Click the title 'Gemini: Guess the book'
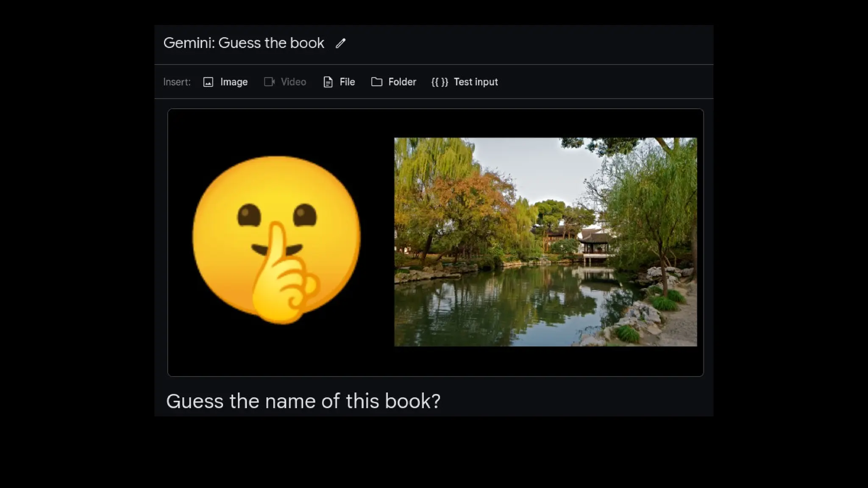 point(244,43)
